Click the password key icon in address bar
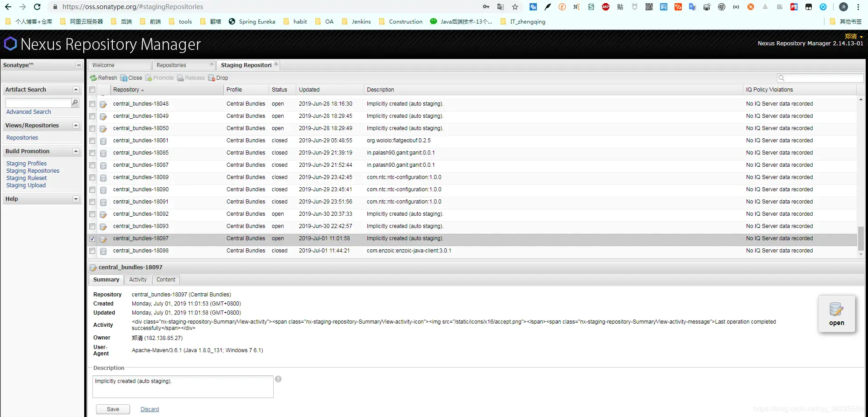Viewport: 868px width, 417px height. click(x=486, y=7)
